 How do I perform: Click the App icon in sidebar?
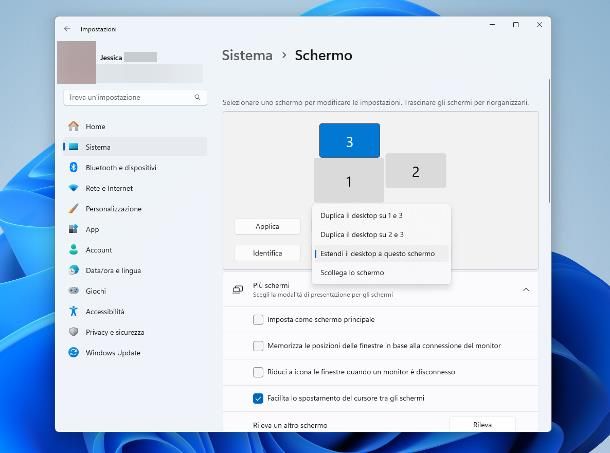(74, 229)
